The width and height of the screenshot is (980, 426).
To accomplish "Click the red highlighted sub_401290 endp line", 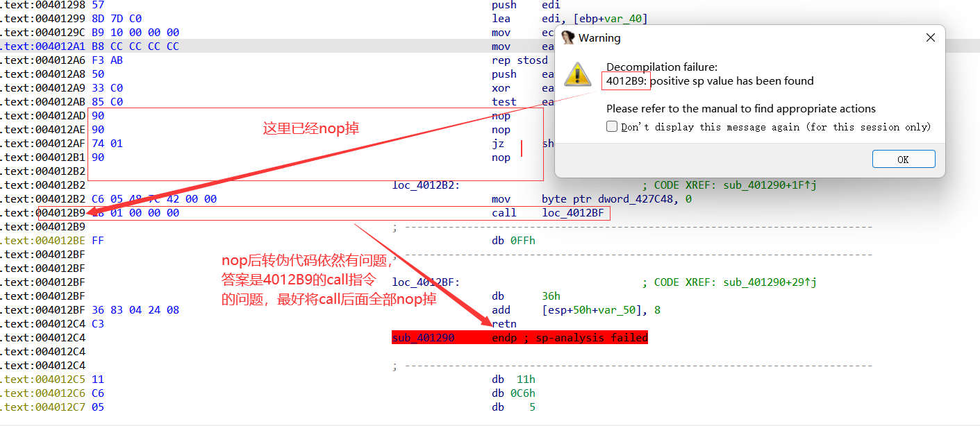I will (x=520, y=338).
